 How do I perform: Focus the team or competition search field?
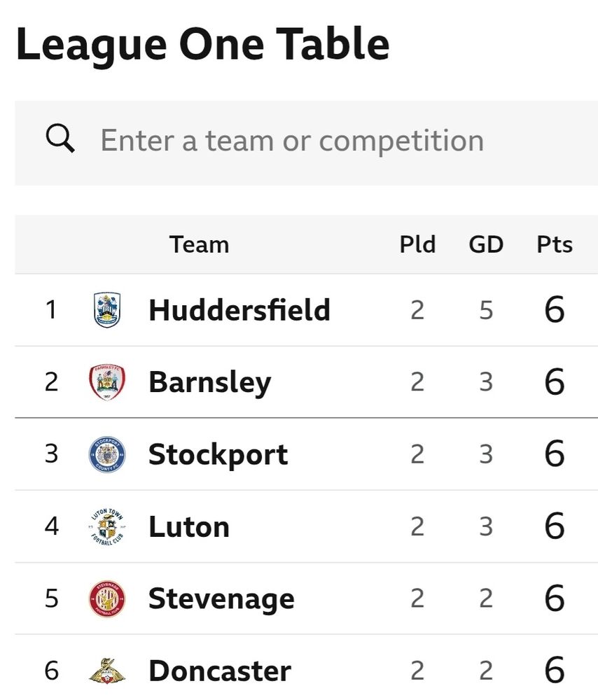[307, 143]
